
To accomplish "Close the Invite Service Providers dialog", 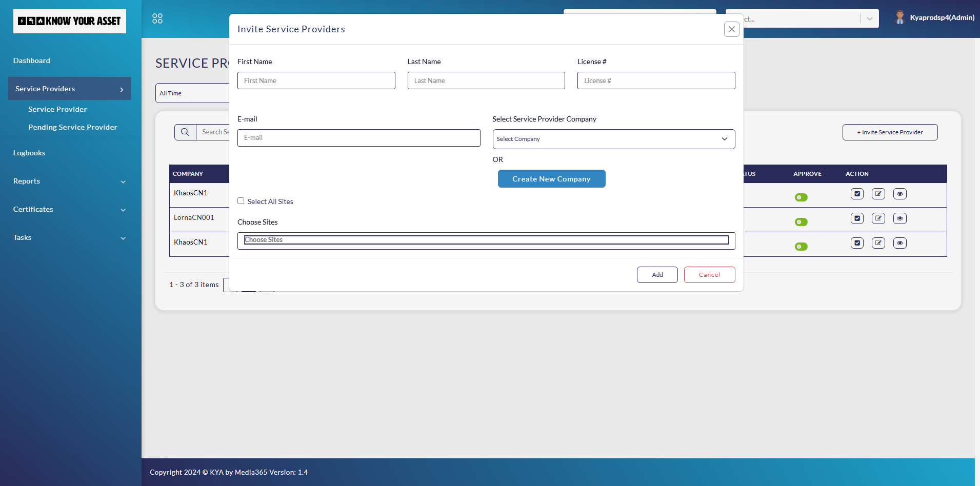I will point(732,29).
